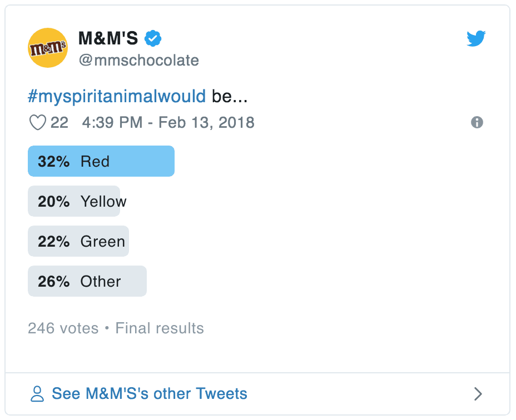Expand the right chevron arrow in footer
The width and height of the screenshot is (516, 420).
(x=478, y=394)
